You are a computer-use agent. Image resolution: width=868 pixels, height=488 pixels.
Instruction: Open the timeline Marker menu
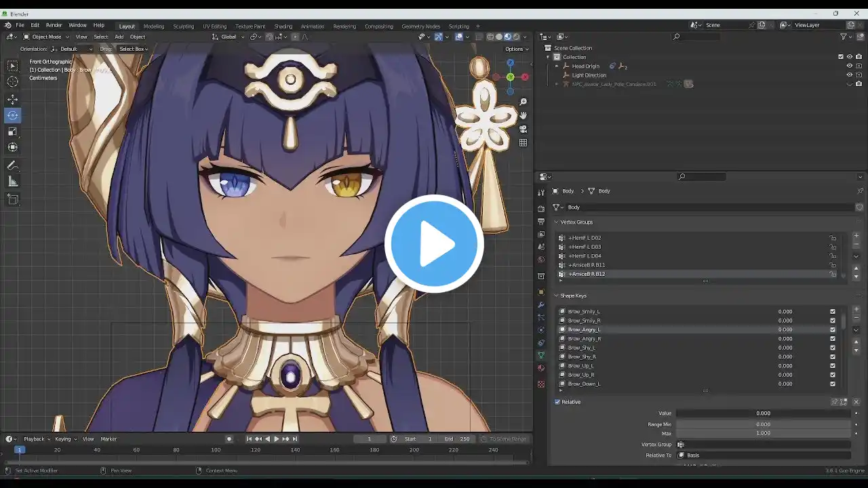coord(108,439)
